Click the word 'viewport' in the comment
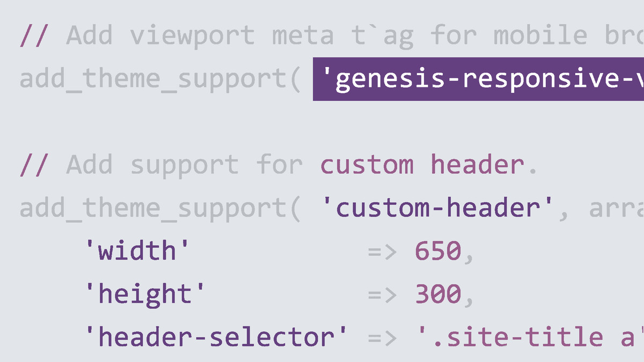 (x=192, y=36)
